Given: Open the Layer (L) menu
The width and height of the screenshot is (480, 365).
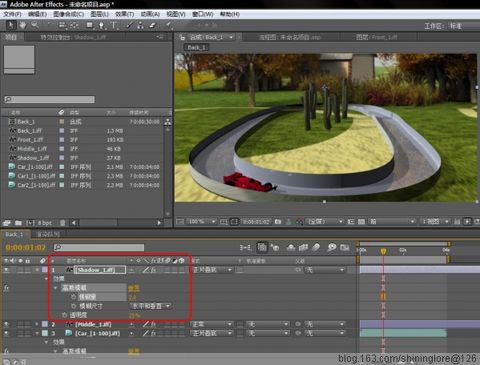Looking at the screenshot, I should 100,14.
